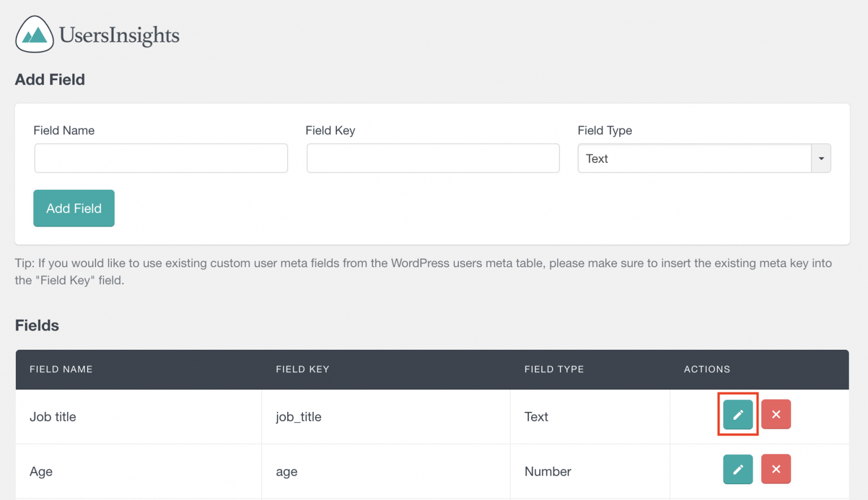
Task: Click the dropdown arrow showing Text
Action: tap(821, 158)
